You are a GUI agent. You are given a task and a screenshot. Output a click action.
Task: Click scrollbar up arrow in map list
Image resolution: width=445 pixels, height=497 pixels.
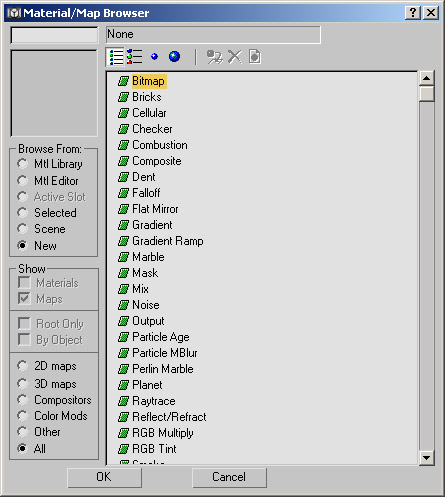click(426, 79)
